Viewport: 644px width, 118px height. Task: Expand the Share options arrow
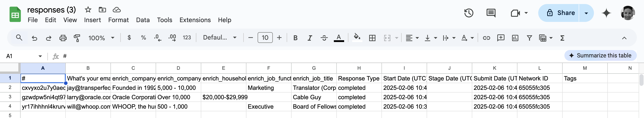pyautogui.click(x=586, y=13)
